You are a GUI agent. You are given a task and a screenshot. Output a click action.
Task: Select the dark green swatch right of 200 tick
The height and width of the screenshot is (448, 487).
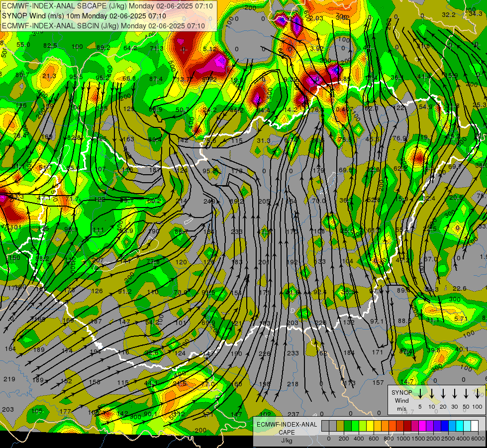click(x=348, y=426)
